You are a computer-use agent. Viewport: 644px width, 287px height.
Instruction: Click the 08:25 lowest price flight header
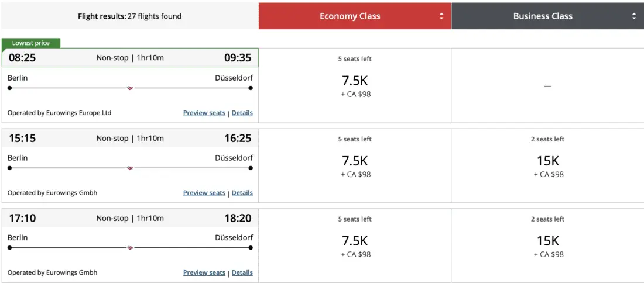(x=130, y=58)
